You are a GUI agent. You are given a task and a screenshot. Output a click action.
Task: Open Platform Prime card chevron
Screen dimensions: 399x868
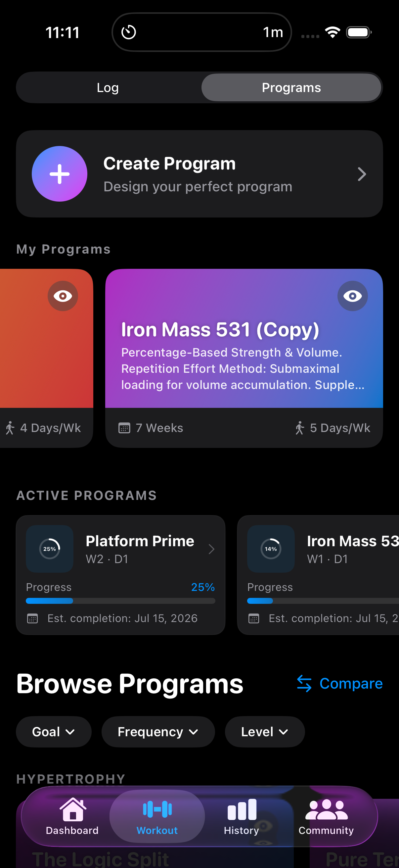211,549
